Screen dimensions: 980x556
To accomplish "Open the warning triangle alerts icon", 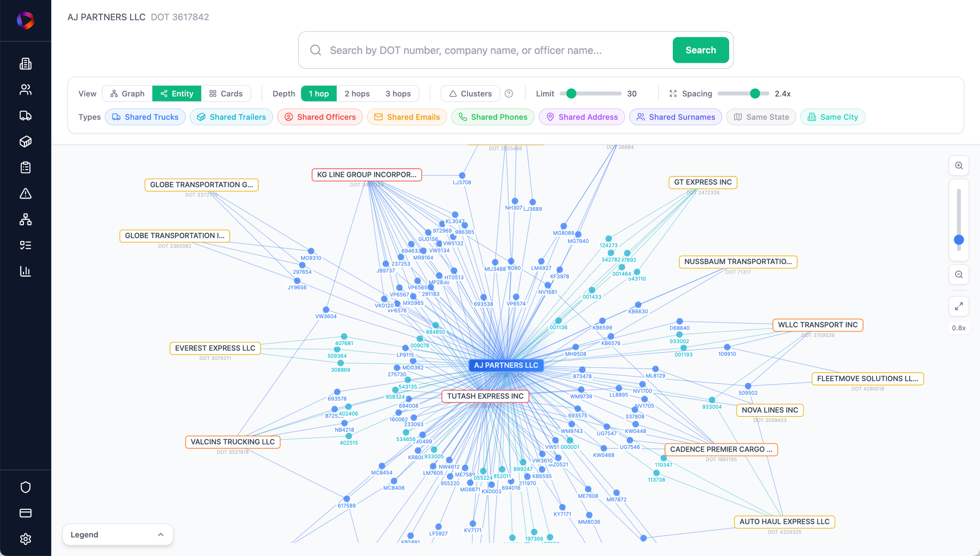I will coord(25,194).
